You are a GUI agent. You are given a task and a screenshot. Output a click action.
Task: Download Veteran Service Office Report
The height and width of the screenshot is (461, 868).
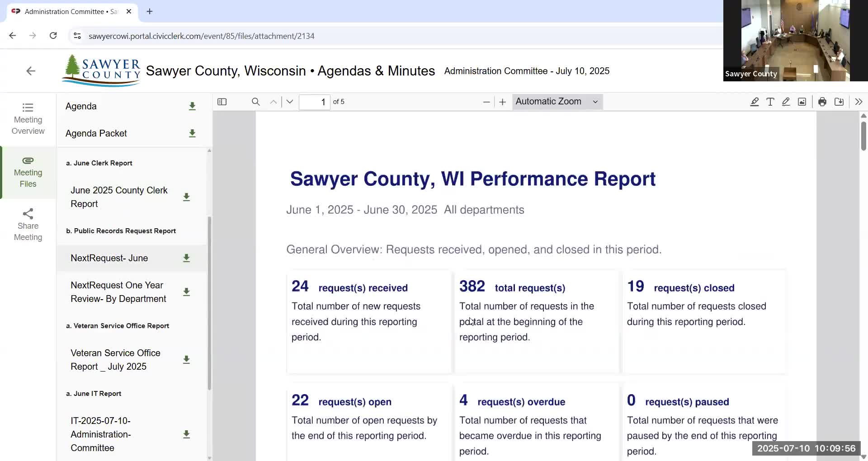(x=186, y=360)
